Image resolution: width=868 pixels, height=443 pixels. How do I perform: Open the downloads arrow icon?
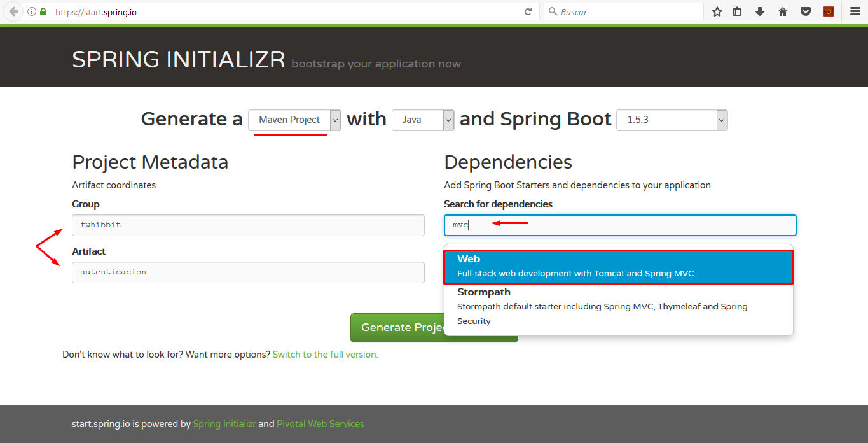[760, 11]
